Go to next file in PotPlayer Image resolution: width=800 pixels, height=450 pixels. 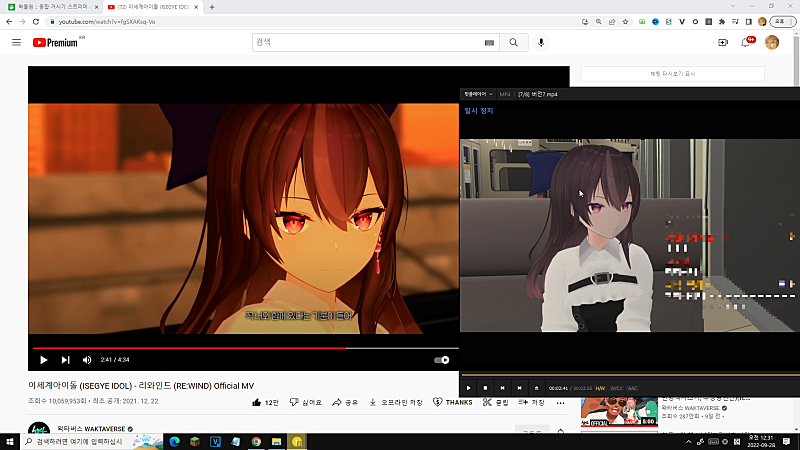(519, 388)
